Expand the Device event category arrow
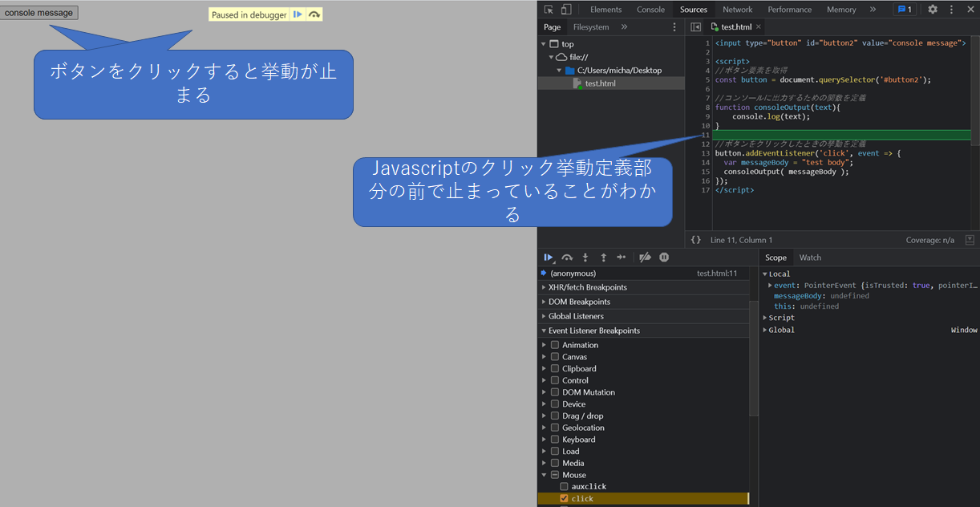The height and width of the screenshot is (507, 980). click(x=544, y=404)
